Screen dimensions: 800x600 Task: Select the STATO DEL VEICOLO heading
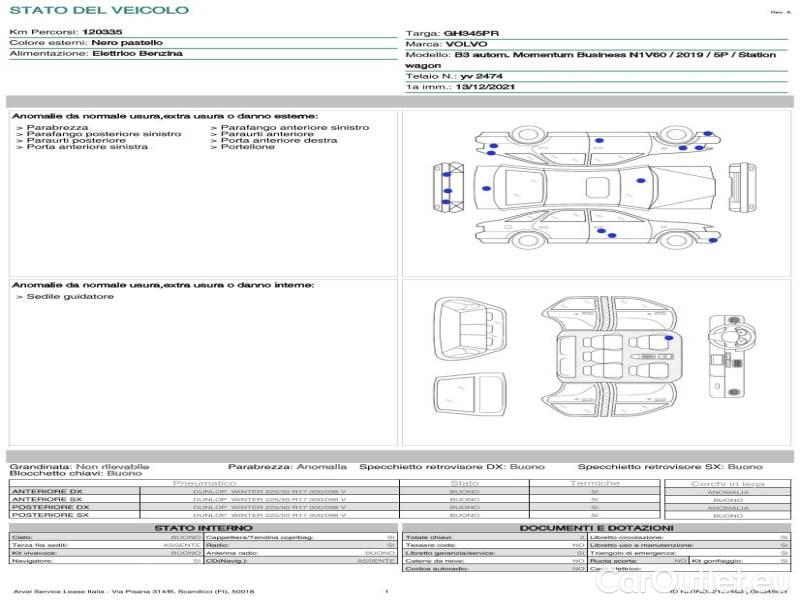(x=98, y=10)
